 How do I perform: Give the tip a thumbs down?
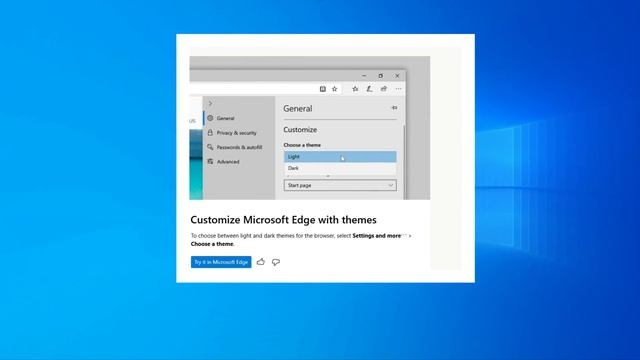coord(276,262)
